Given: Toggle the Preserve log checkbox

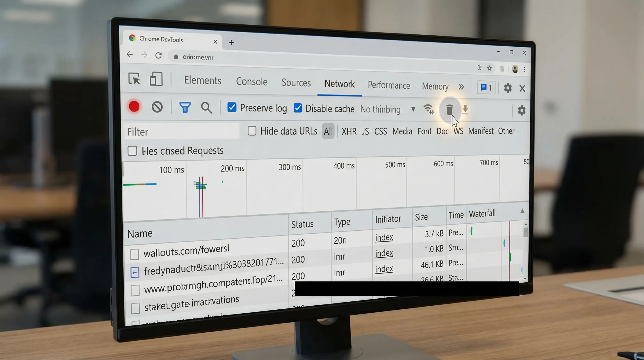Looking at the screenshot, I should (232, 108).
